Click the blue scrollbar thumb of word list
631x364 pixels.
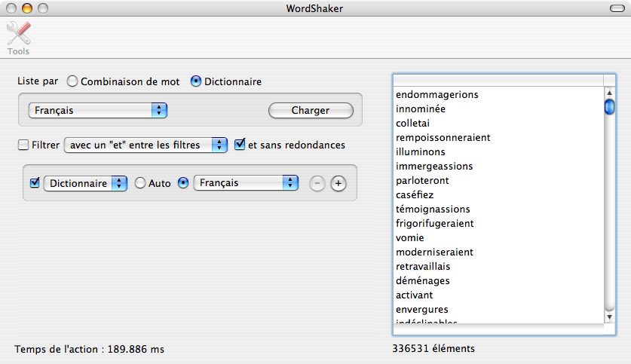610,107
